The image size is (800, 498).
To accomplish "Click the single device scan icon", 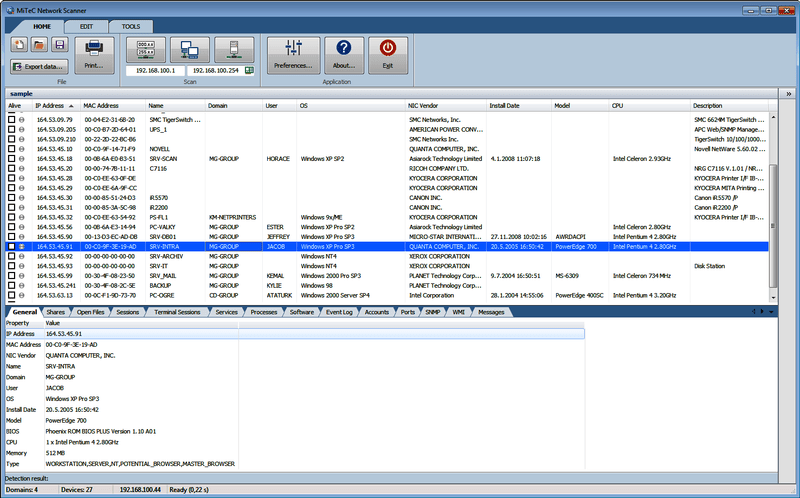I will [234, 49].
